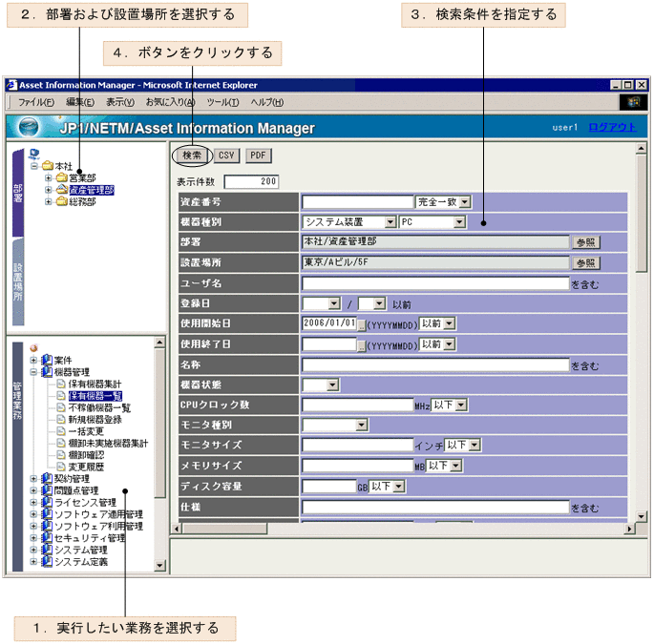Viewport: 654px width, 644px height.
Task: Open the 機器状態 dropdown
Action: [x=321, y=384]
